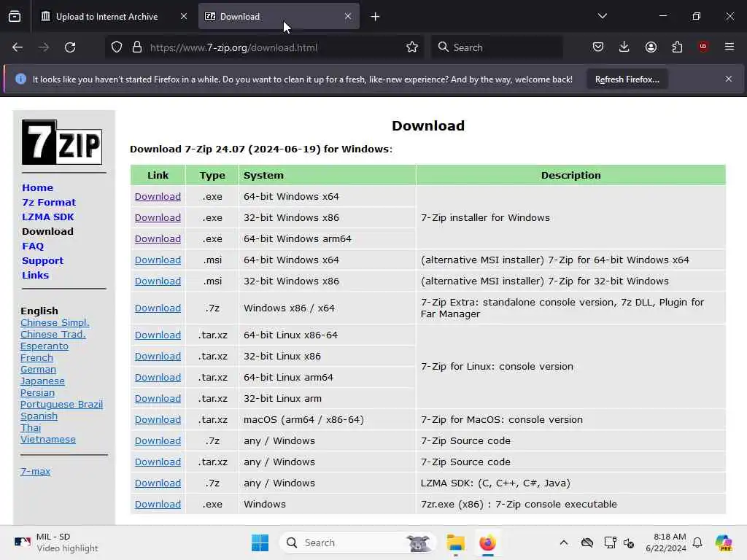Open the 7-max link
The height and width of the screenshot is (560, 747).
click(35, 472)
